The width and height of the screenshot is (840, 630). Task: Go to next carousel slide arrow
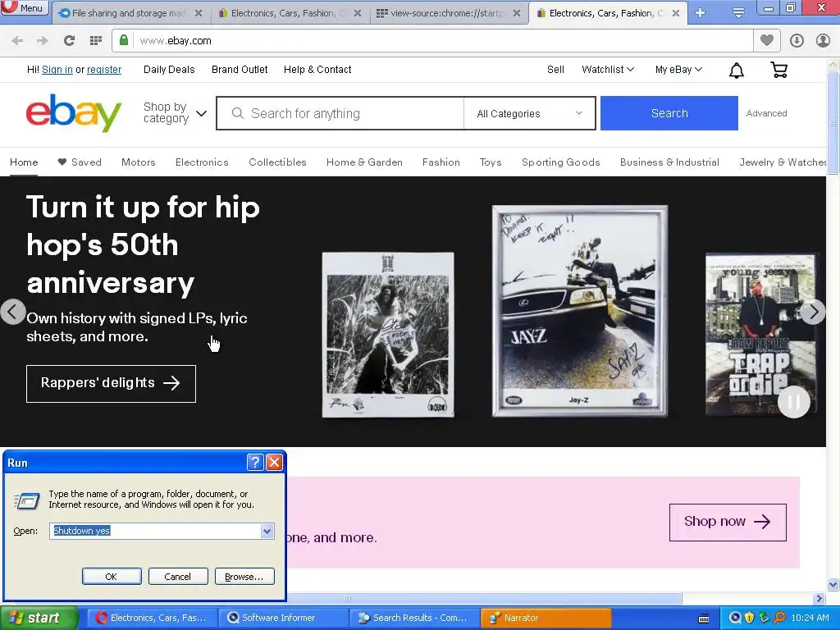tap(813, 311)
